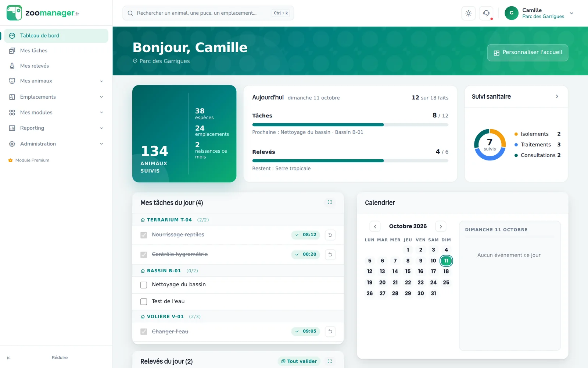
Task: Click the Administration gear icon
Action: (x=12, y=144)
